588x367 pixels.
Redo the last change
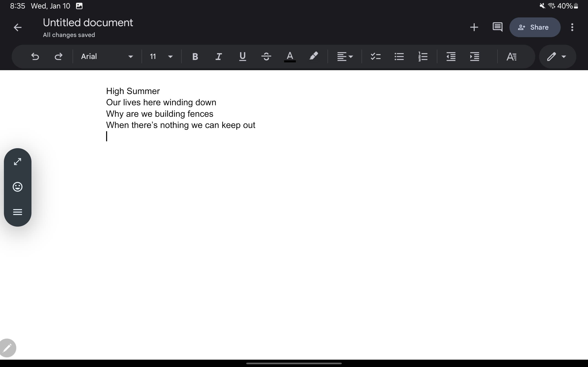(59, 57)
